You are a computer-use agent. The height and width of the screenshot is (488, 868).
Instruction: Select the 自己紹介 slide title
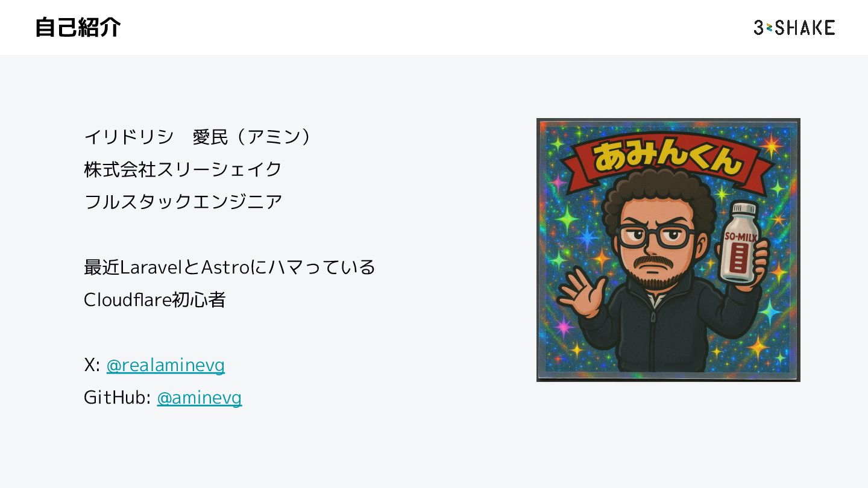tap(78, 27)
